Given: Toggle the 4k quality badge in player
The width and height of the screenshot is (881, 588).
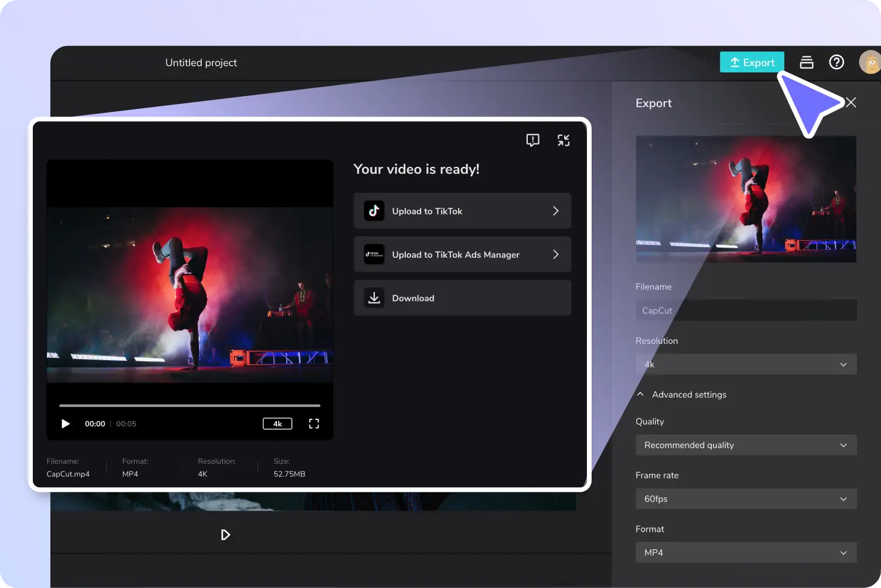Looking at the screenshot, I should [x=278, y=423].
